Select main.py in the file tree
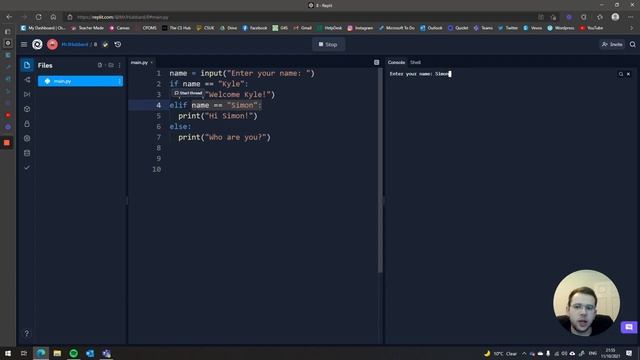640x360 pixels. coord(80,81)
